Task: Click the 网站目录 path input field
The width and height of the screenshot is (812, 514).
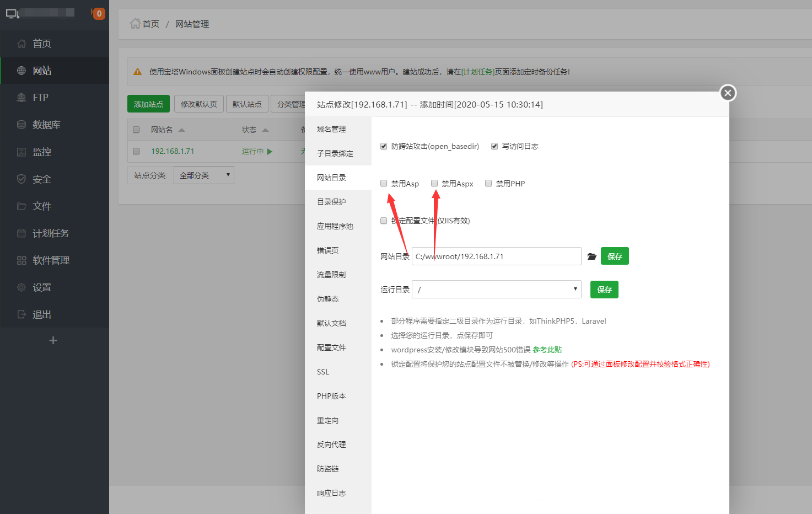Action: pos(496,256)
